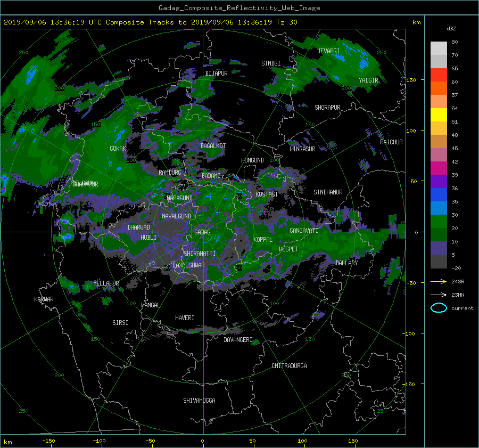Select the JEVARGI label on map

coord(328,51)
